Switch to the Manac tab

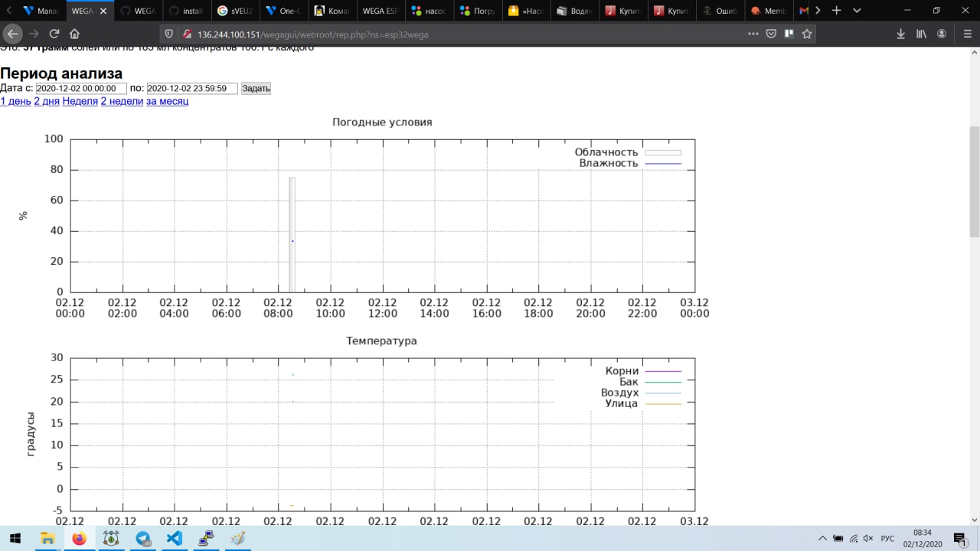click(x=41, y=11)
